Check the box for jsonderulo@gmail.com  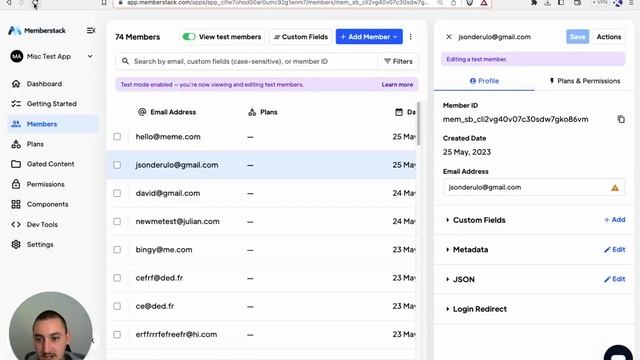(x=117, y=165)
